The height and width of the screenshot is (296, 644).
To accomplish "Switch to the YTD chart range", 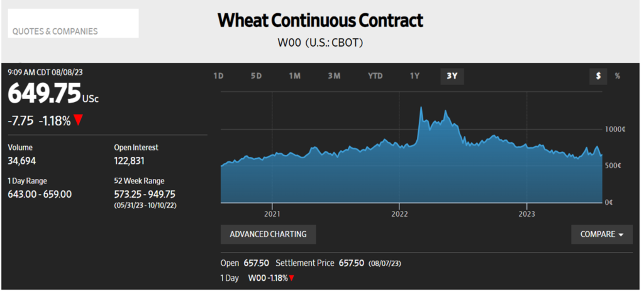I will 375,76.
